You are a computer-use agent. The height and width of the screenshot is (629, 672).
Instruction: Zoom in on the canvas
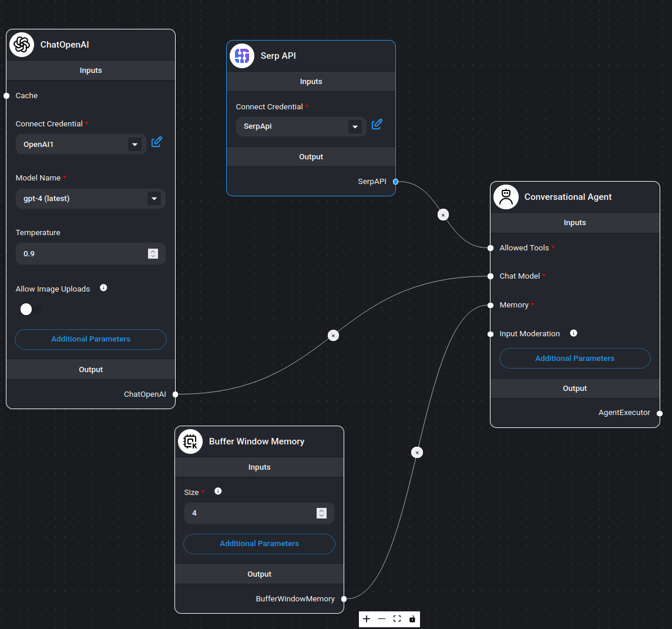(367, 618)
